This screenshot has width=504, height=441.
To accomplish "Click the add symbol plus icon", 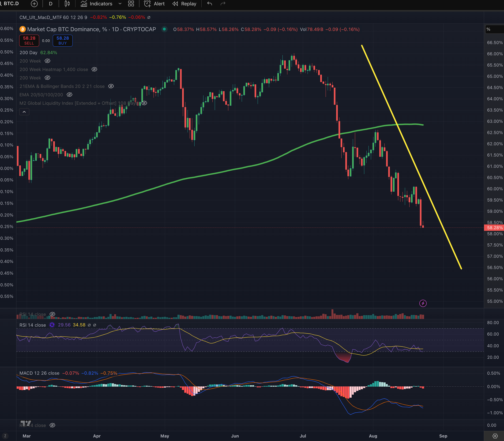I will coord(34,4).
